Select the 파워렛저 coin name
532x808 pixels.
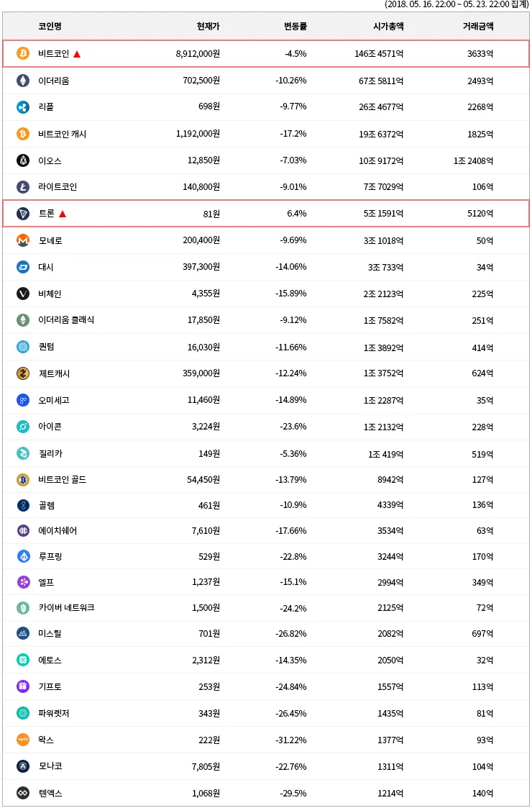pos(54,713)
